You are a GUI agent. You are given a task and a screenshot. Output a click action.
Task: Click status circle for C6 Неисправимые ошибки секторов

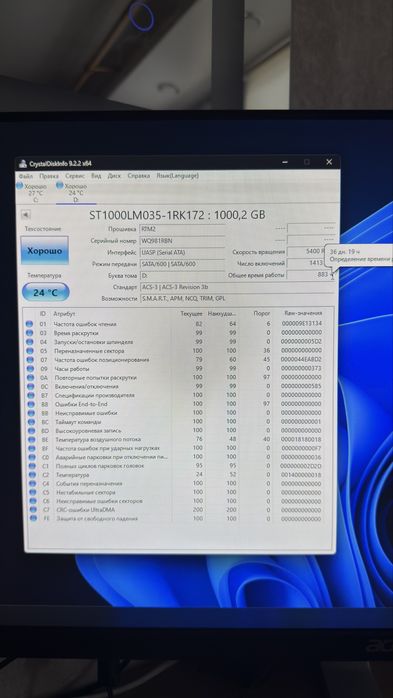coord(33,501)
